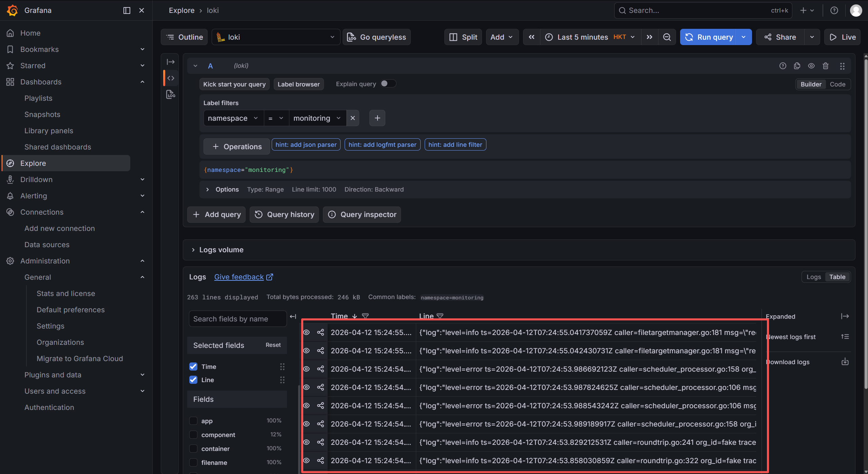Viewport: 868px width, 474px height.
Task: Switch results to Logs view
Action: click(x=814, y=277)
